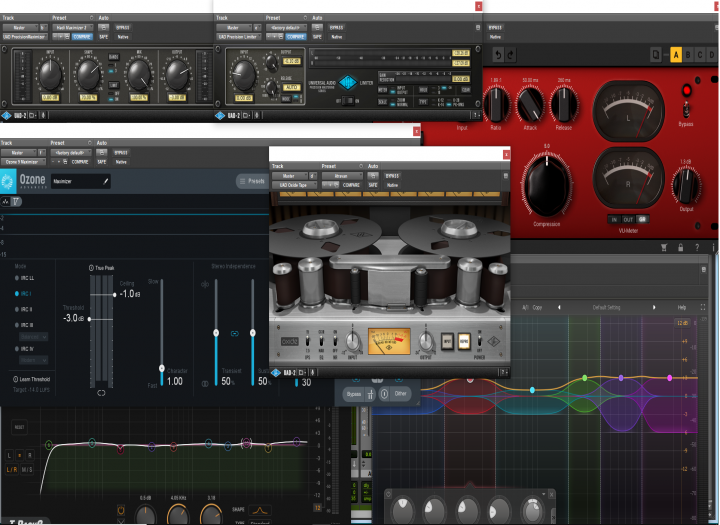Click the question mark help icon near lock

pos(697,248)
